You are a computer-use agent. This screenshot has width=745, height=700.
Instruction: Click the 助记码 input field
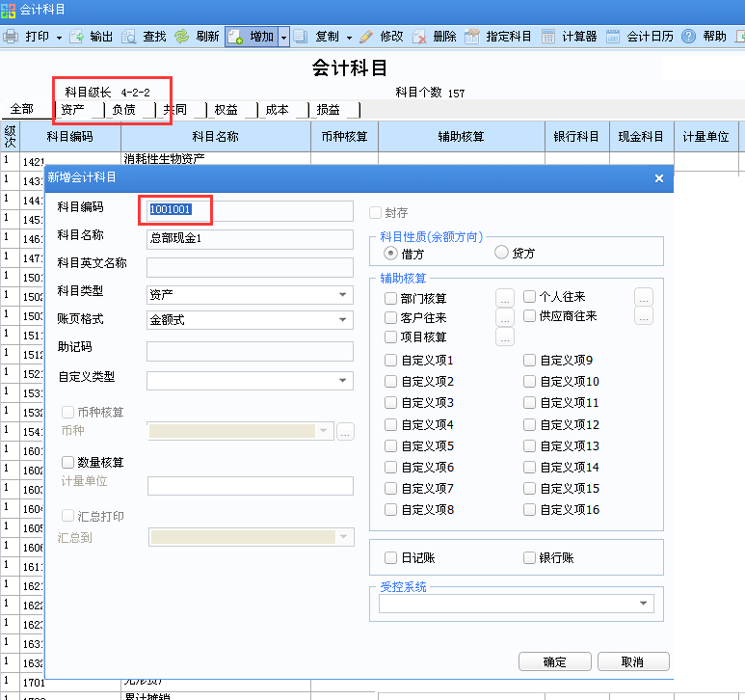250,352
